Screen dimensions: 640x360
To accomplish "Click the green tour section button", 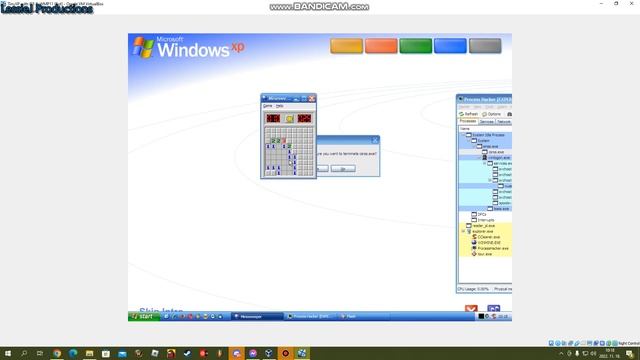I will tap(416, 46).
